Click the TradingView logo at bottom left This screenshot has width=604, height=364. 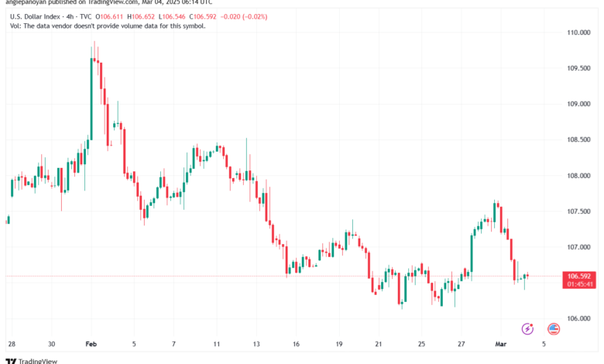coord(32,361)
